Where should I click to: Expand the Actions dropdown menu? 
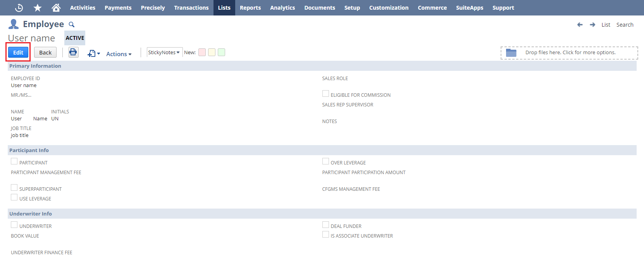click(x=119, y=54)
